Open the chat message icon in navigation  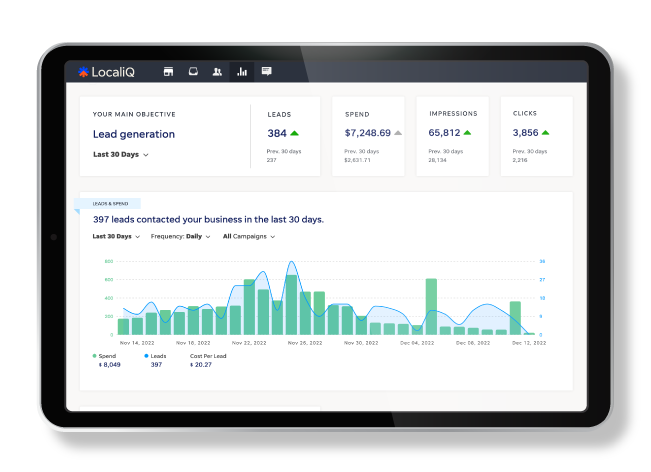coord(267,71)
